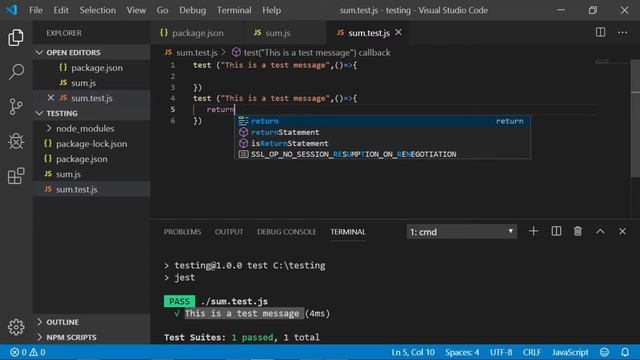Select package.json in Open Editors
Screen dimensions: 640x360
click(x=92, y=68)
